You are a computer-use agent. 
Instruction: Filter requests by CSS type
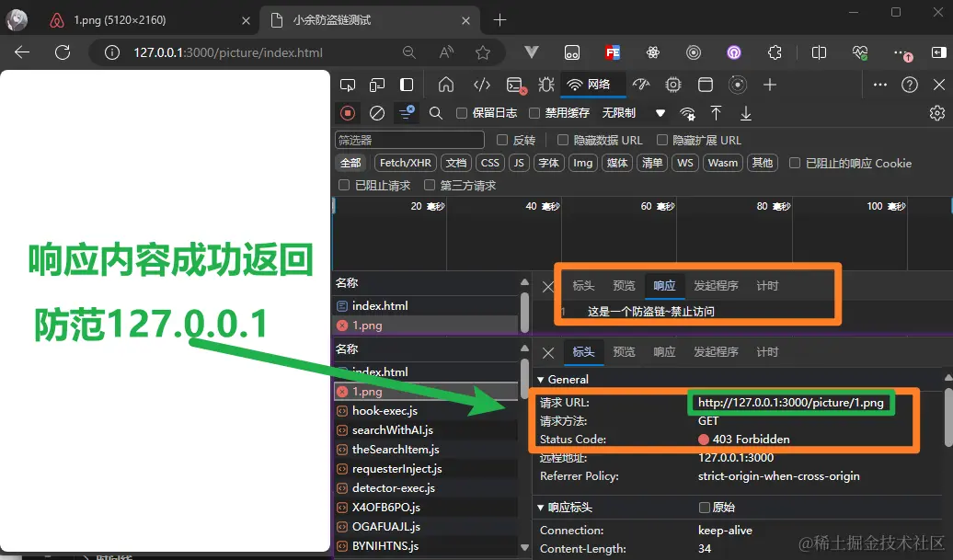pyautogui.click(x=490, y=163)
